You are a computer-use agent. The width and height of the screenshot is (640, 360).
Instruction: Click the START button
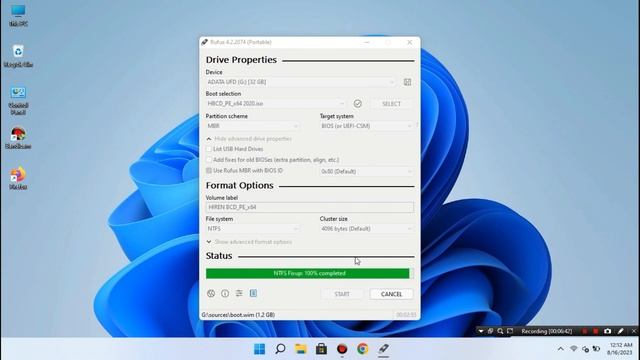pyautogui.click(x=342, y=294)
